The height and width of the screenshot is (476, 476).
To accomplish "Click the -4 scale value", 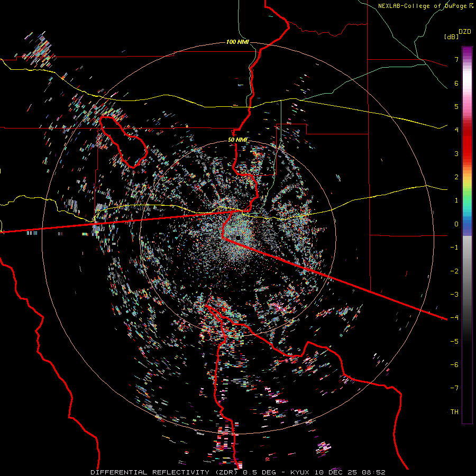I will tap(454, 317).
